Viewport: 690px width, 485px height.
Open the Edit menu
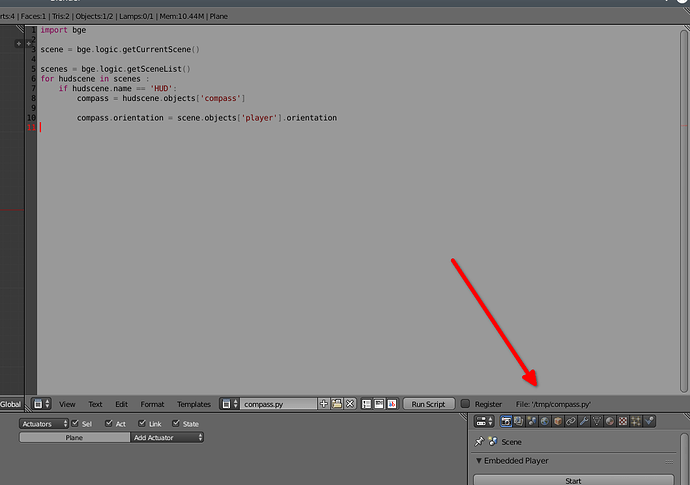(x=121, y=404)
